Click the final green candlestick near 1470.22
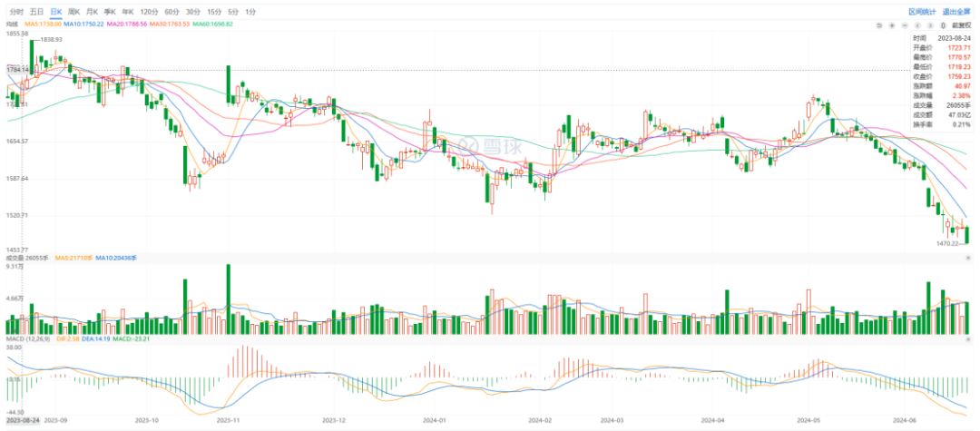The image size is (980, 431). 966,235
